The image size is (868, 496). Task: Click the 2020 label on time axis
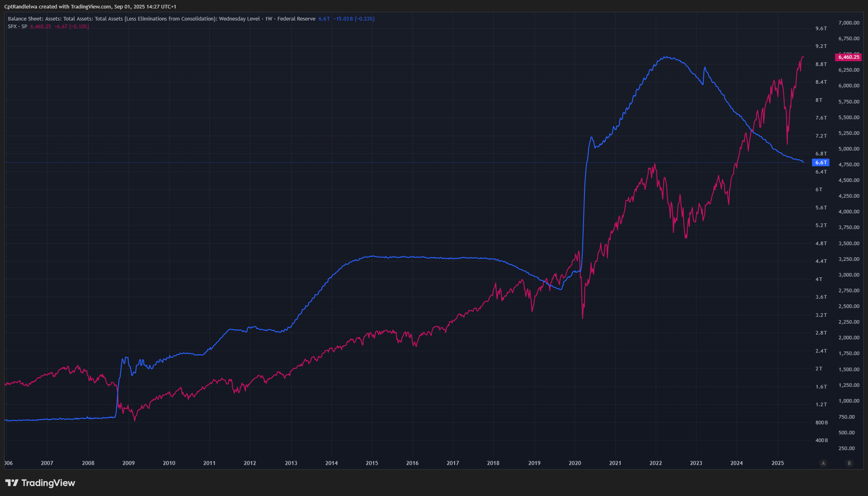point(575,463)
